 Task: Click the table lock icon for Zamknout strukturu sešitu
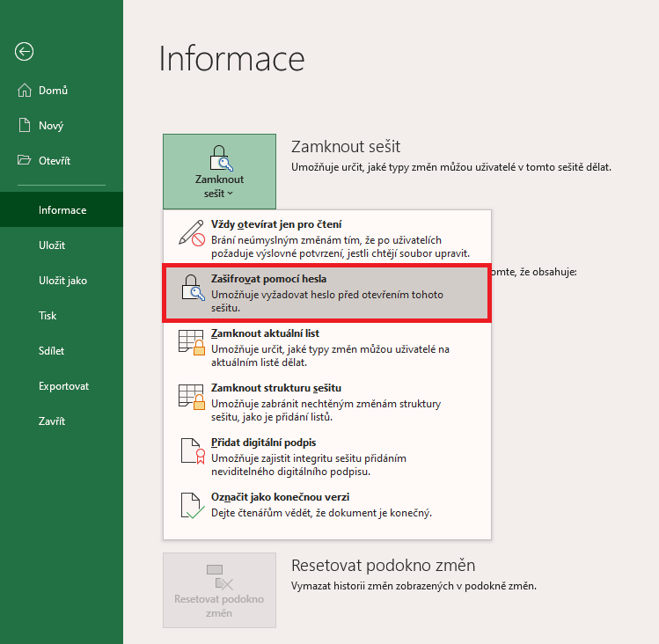(x=192, y=397)
